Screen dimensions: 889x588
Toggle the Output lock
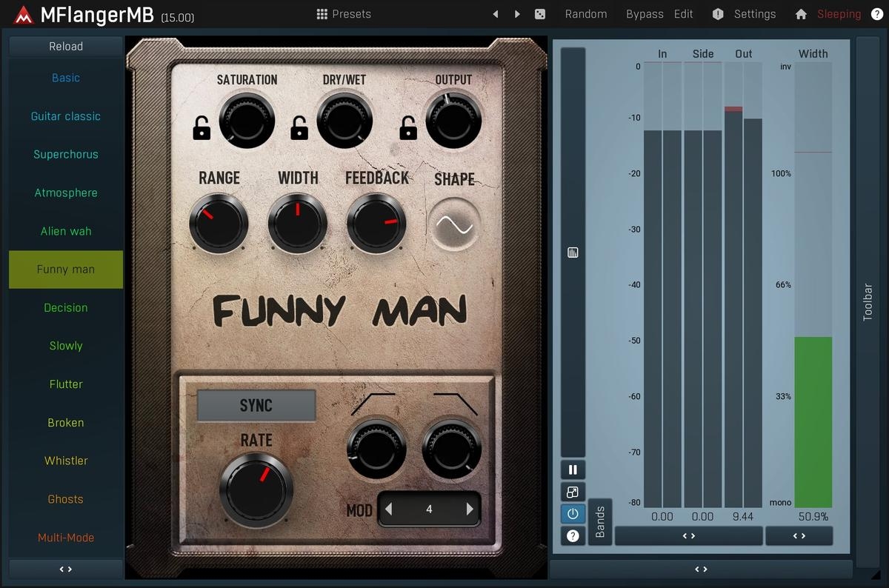pyautogui.click(x=408, y=128)
